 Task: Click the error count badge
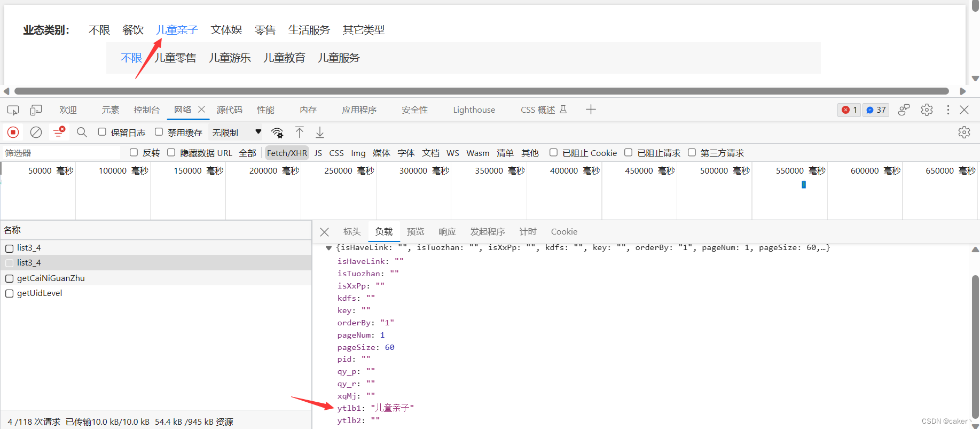(x=849, y=110)
